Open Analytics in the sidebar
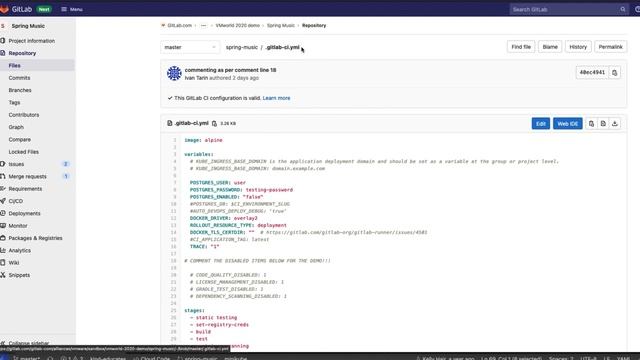Screen dimensions: 640x360 20,250
